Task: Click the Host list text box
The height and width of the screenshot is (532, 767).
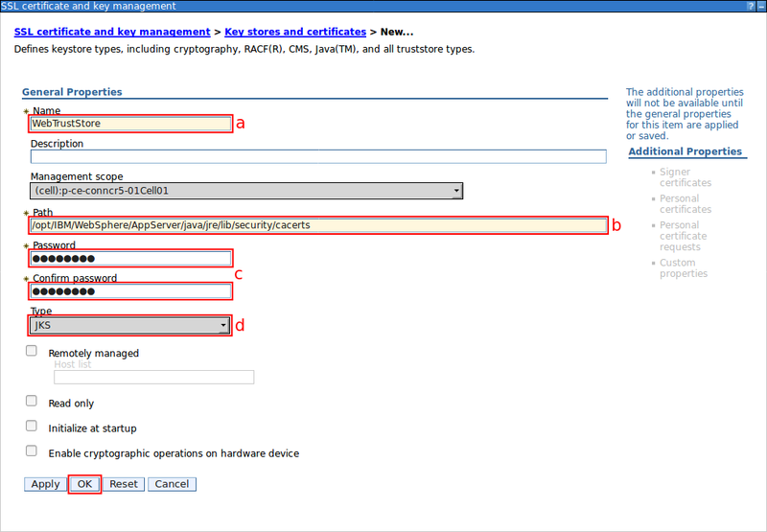Action: (x=153, y=378)
